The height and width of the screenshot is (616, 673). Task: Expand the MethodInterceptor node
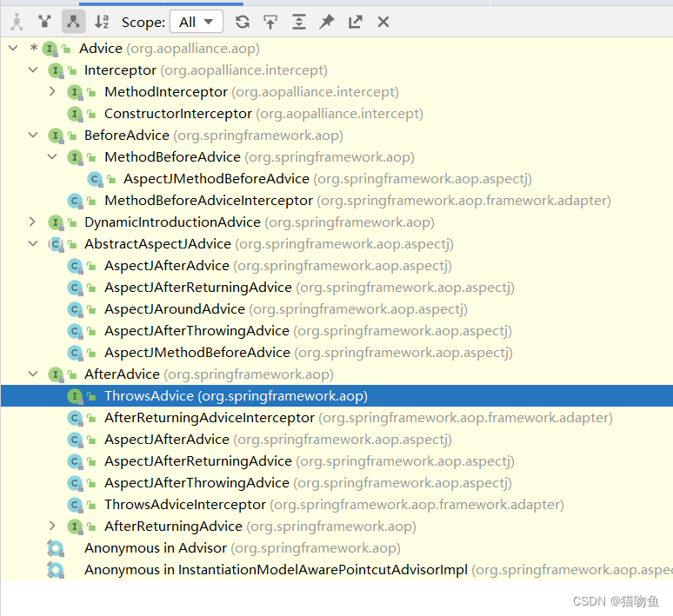point(52,91)
